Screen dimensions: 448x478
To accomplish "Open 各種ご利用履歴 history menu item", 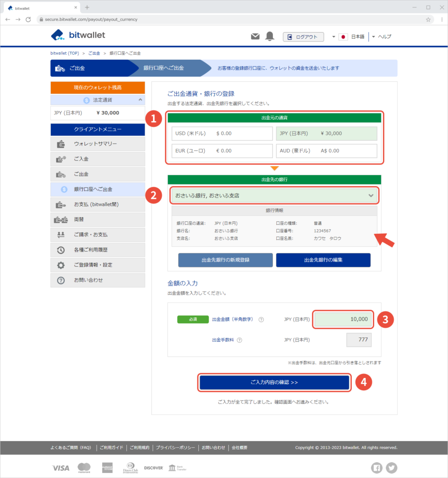I will point(98,250).
